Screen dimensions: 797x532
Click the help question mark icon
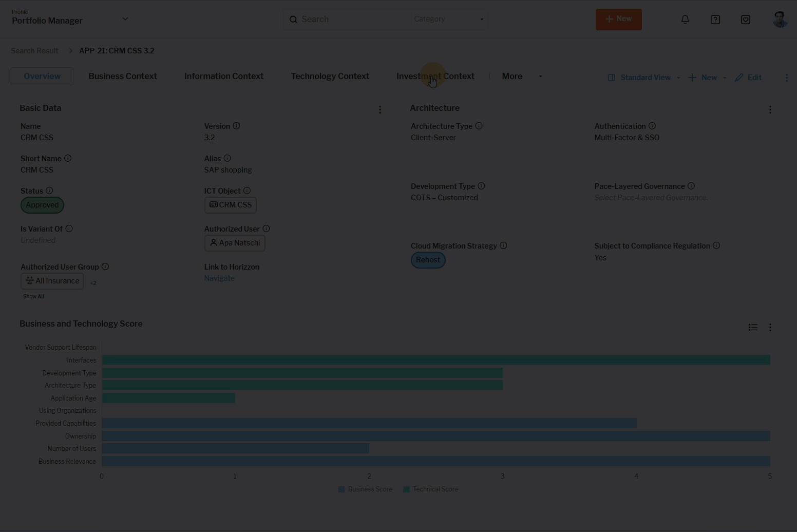(715, 20)
